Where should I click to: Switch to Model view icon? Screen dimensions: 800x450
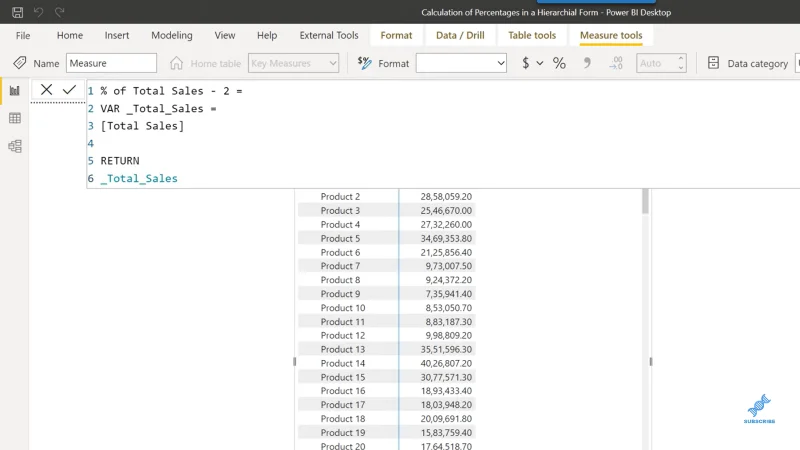15,146
